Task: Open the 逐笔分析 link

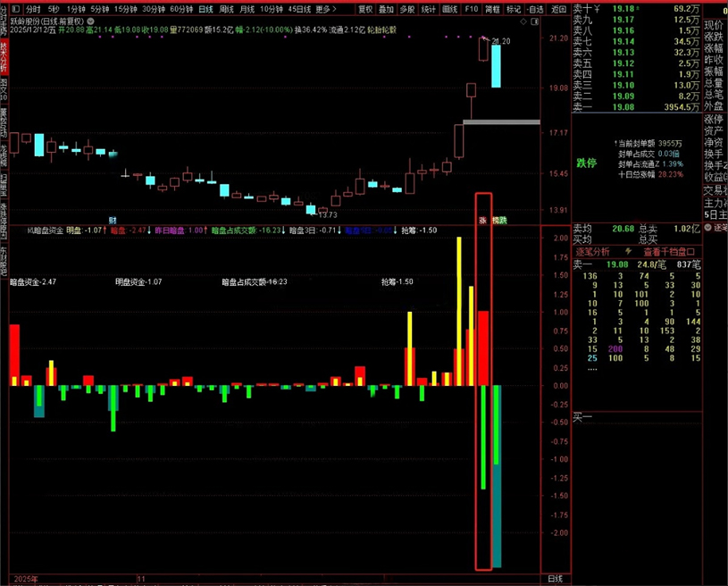Action: click(592, 252)
